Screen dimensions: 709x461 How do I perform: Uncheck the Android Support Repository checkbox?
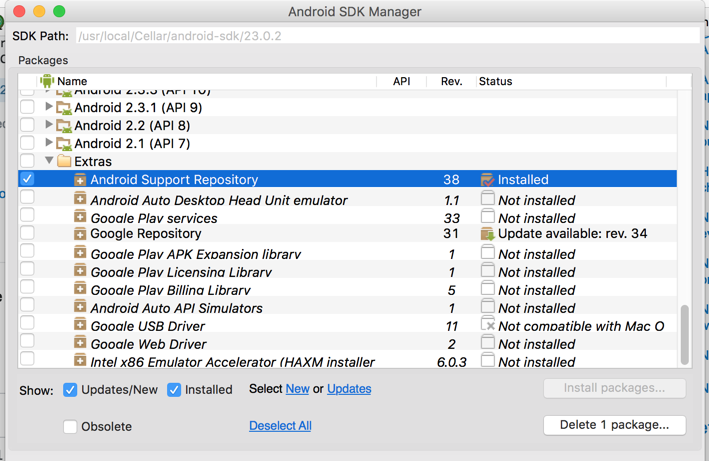click(x=27, y=179)
